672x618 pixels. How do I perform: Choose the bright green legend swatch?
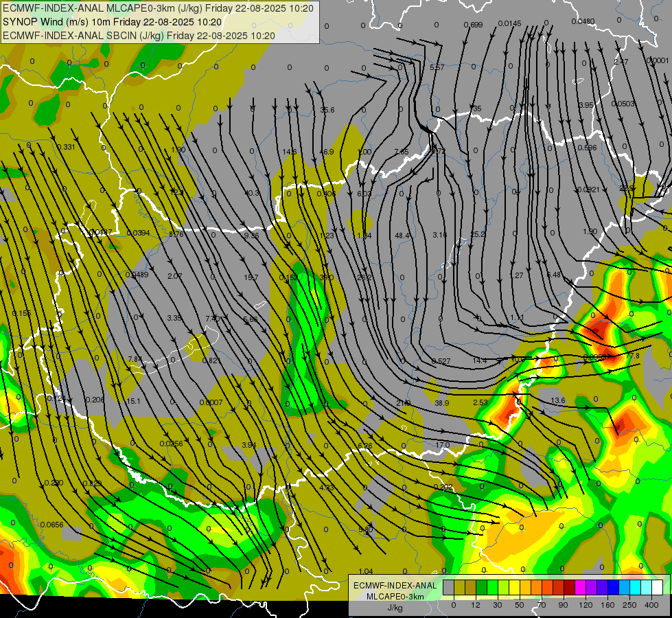coord(492,587)
